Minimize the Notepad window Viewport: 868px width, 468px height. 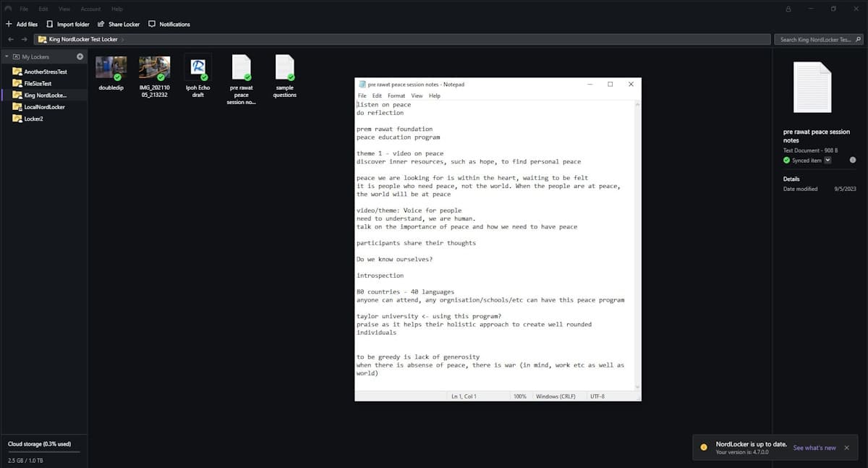[x=589, y=84]
